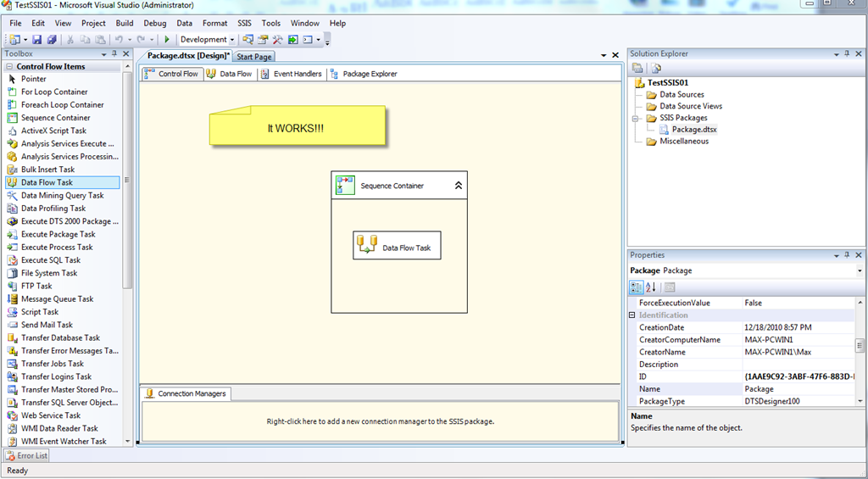Viewport: 868px width, 479px height.
Task: Select the Connection Managers tab
Action: click(x=186, y=393)
